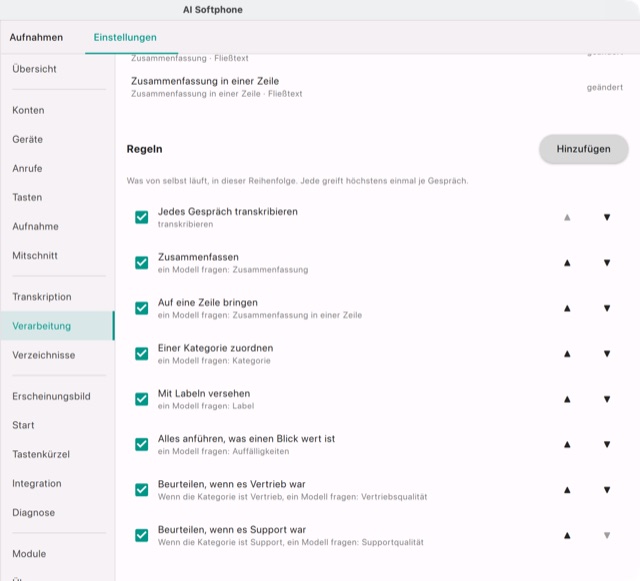Select Integration in the sidebar
The image size is (640, 581).
57,483
